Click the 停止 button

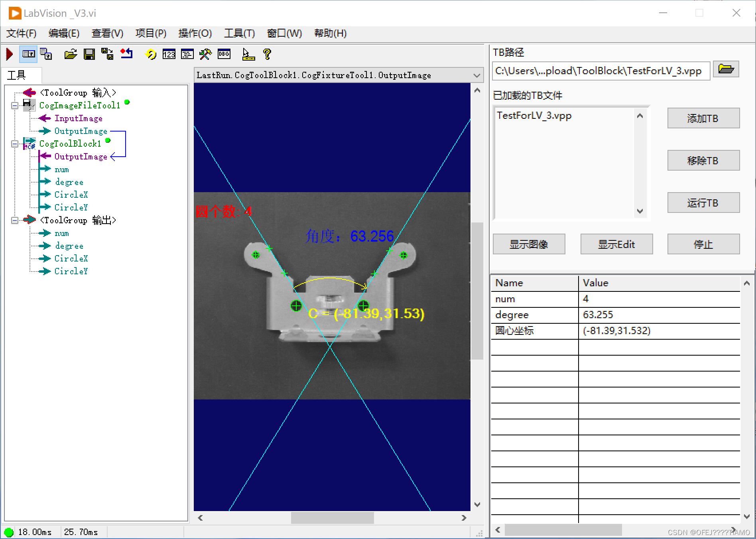coord(703,244)
